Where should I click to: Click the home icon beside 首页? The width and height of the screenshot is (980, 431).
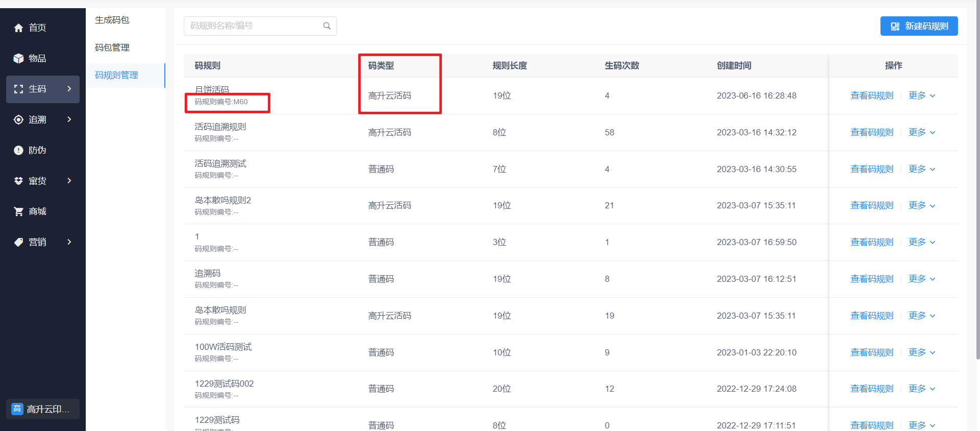click(x=18, y=28)
